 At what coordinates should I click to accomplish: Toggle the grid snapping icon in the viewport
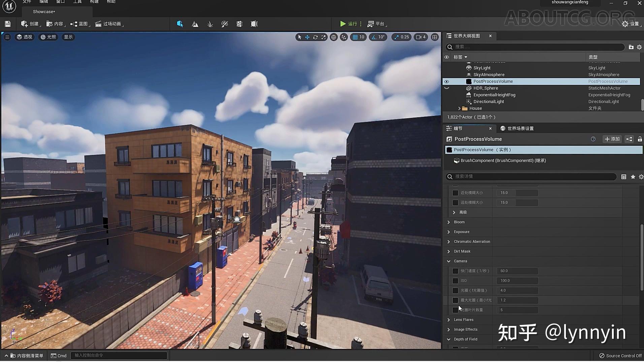pos(355,37)
